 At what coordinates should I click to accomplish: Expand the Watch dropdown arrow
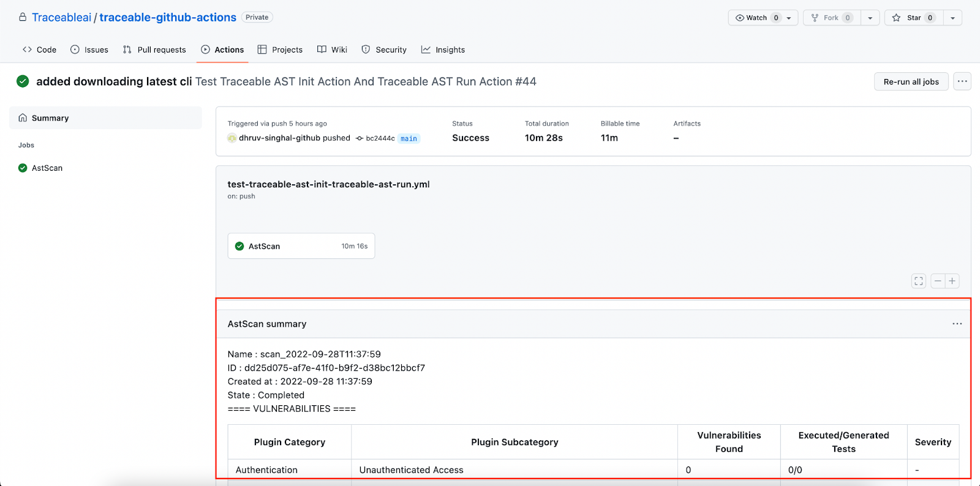[790, 18]
